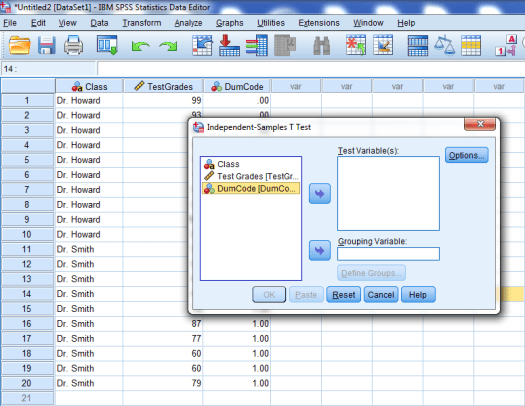Viewport: 525px width, 406px height.
Task: Select Test Grades variable in list
Action: coord(251,176)
